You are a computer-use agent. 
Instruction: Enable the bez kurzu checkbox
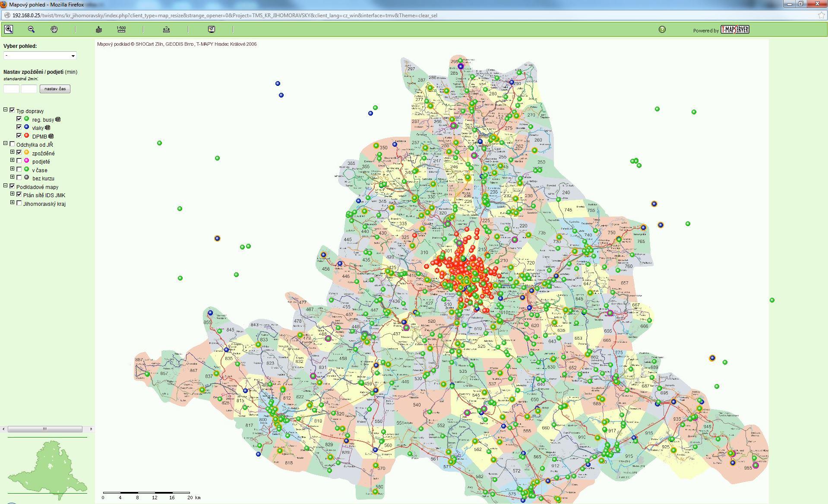click(19, 177)
